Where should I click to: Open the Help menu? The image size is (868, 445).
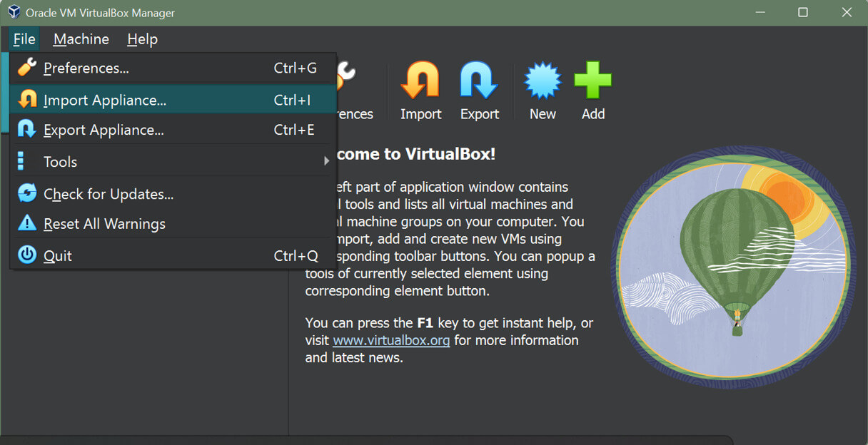(x=142, y=39)
